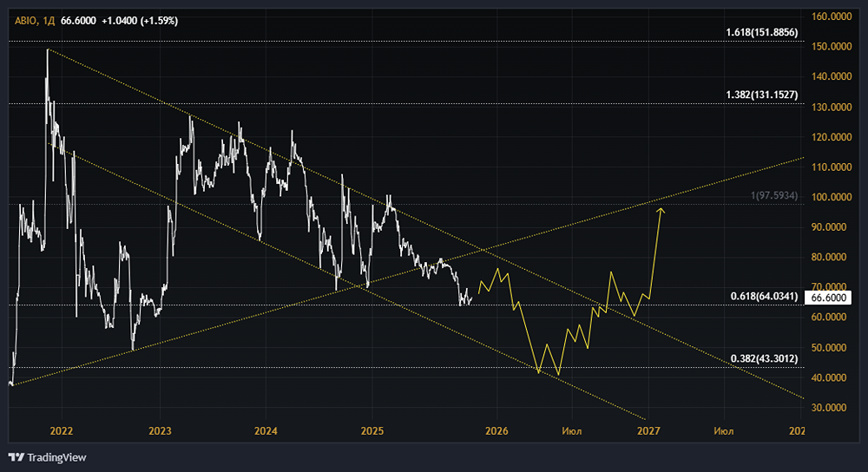Click the 2024 date label on time axis
Viewport: 868px width, 472px height.
click(x=266, y=431)
